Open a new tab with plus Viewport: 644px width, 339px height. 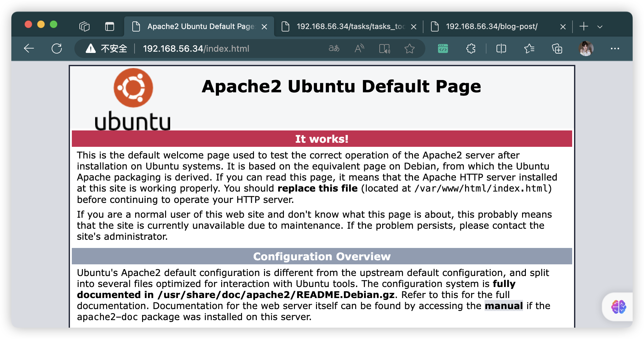[x=584, y=26]
